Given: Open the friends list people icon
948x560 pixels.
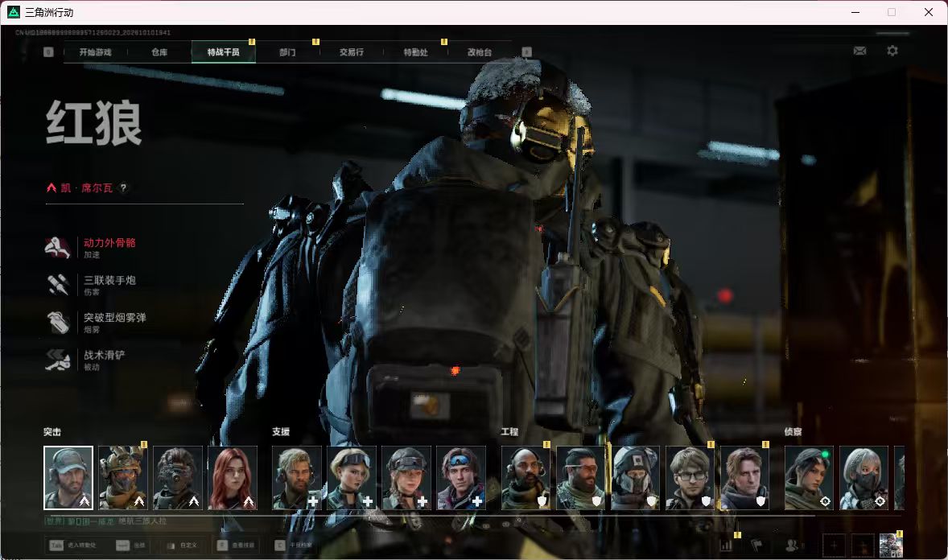Looking at the screenshot, I should coord(793,545).
